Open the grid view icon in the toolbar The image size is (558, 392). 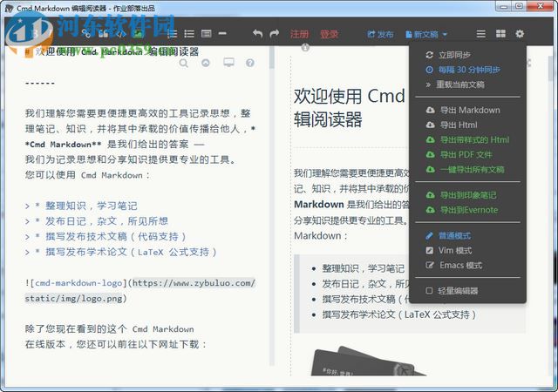pyautogui.click(x=500, y=34)
